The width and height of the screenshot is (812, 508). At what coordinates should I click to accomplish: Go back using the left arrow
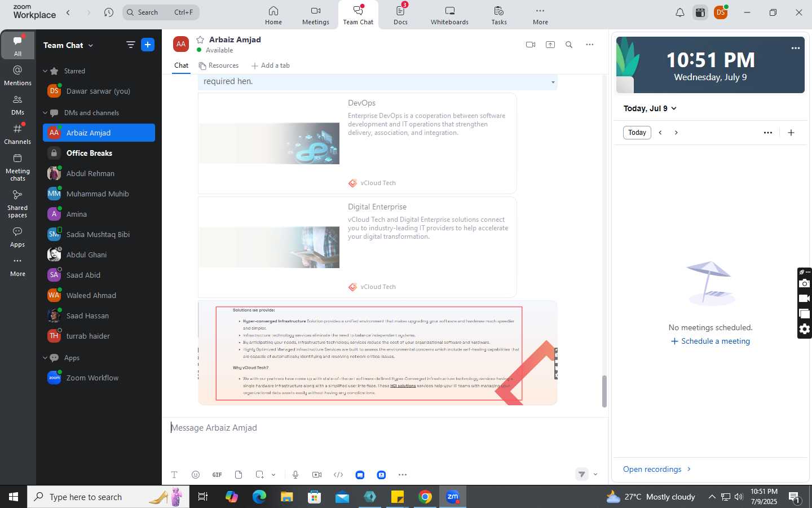(68, 12)
